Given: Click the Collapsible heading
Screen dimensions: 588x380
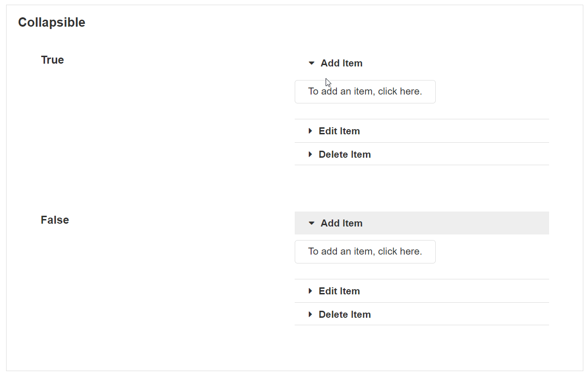Looking at the screenshot, I should pyautogui.click(x=52, y=22).
